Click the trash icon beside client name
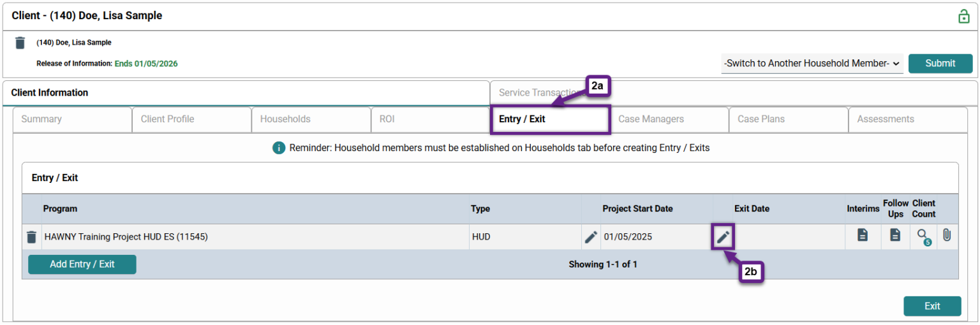The width and height of the screenshot is (980, 325). pos(20,43)
